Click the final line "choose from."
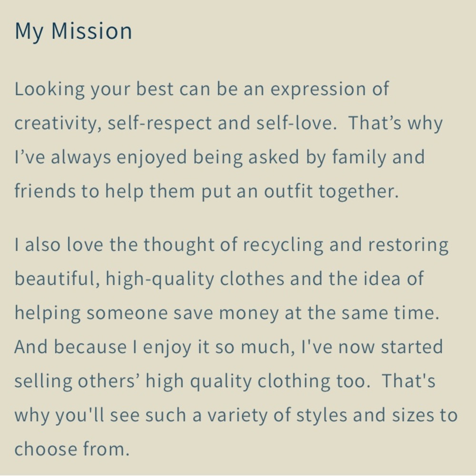476x476 pixels. [72, 449]
